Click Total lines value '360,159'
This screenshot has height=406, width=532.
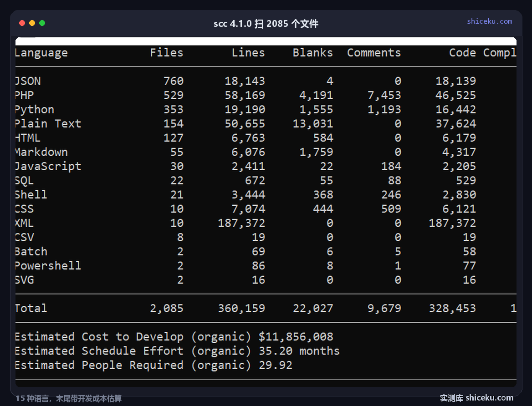[x=241, y=309]
